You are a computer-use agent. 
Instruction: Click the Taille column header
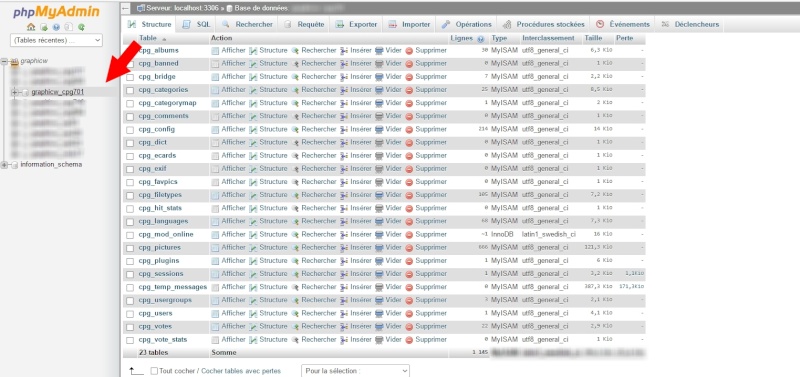tap(593, 38)
